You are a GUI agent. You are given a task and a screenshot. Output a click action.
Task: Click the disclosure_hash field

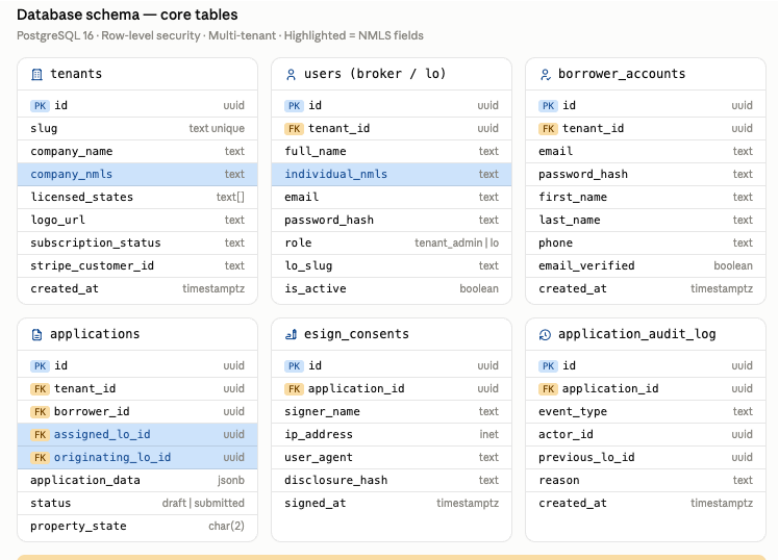tap(391, 480)
